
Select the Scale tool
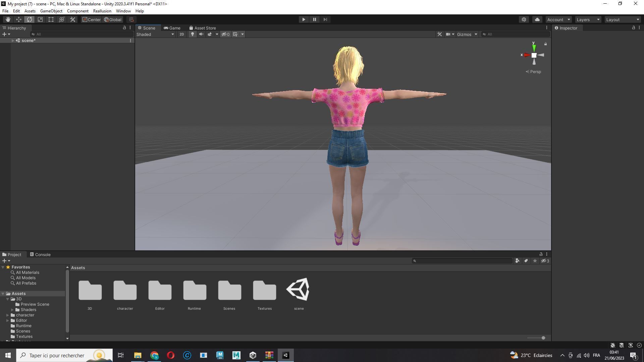[40, 19]
